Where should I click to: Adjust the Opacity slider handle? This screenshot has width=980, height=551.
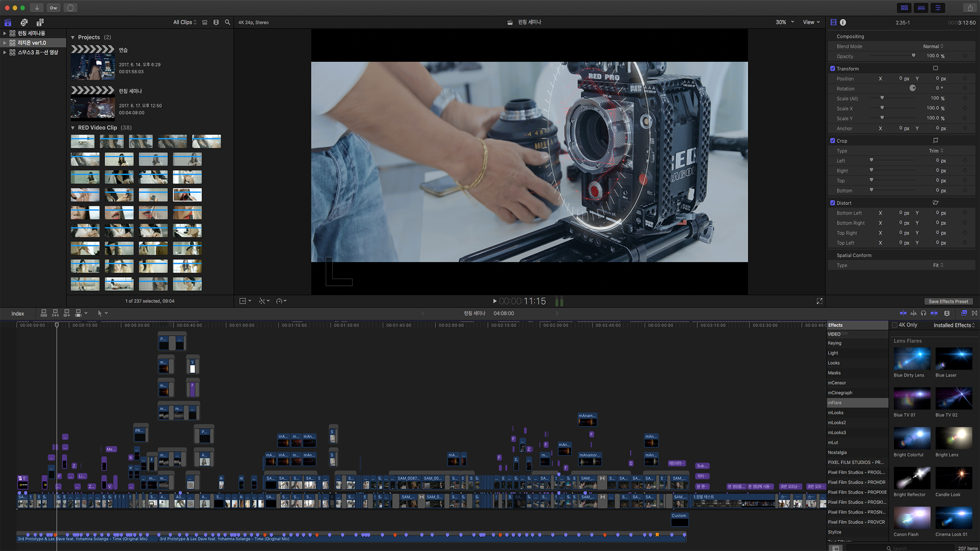pos(913,56)
